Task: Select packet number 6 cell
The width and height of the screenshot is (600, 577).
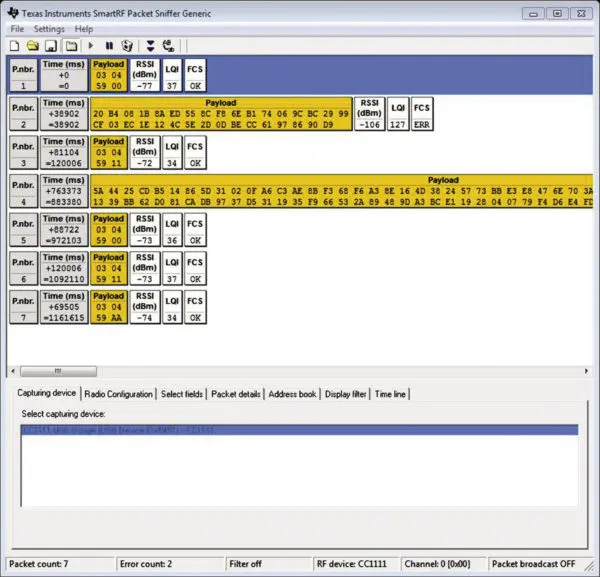Action: [x=23, y=268]
